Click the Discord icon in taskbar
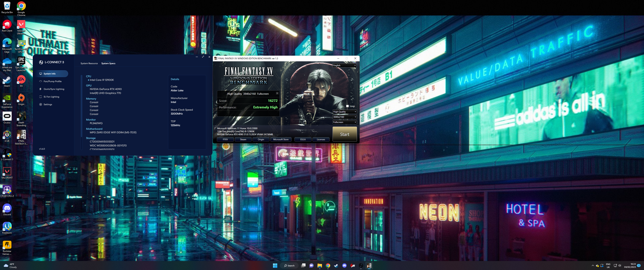The width and height of the screenshot is (644, 270). click(x=344, y=265)
